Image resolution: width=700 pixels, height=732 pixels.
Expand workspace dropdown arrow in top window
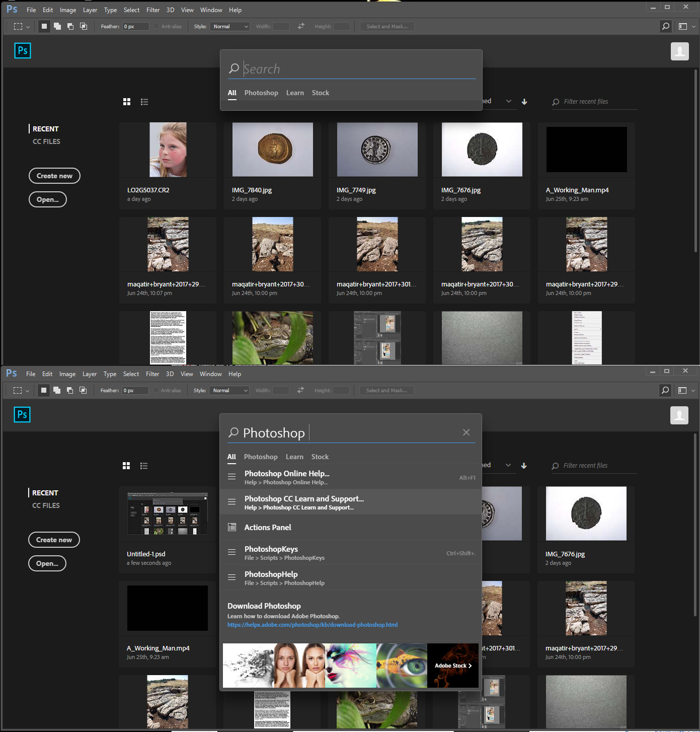[x=693, y=27]
